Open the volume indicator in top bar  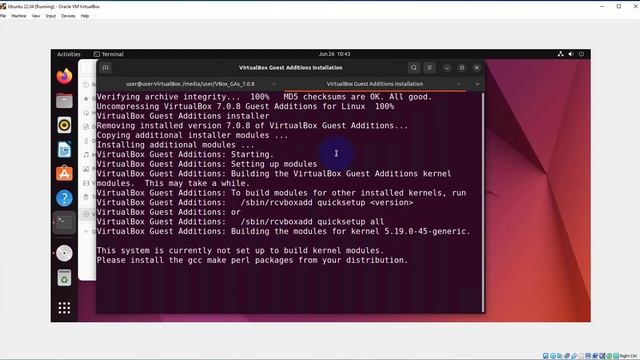click(x=571, y=54)
